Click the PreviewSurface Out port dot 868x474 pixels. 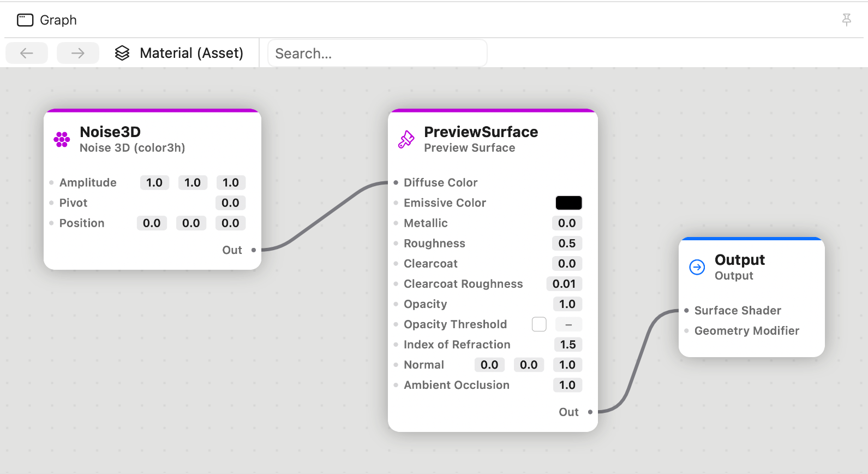point(590,412)
